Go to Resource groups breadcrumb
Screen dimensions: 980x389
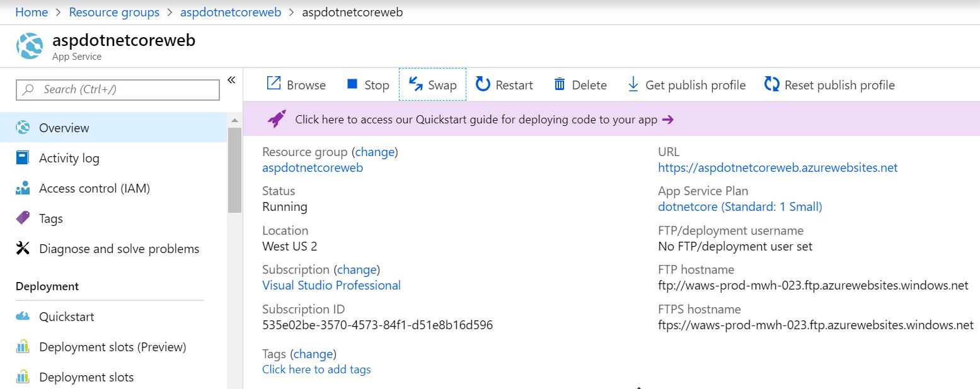click(114, 12)
